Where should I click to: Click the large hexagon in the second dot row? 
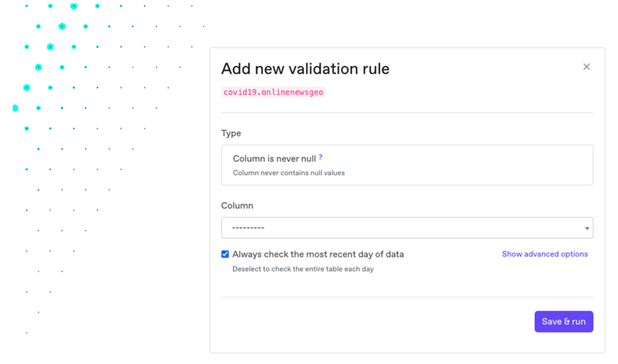62,26
